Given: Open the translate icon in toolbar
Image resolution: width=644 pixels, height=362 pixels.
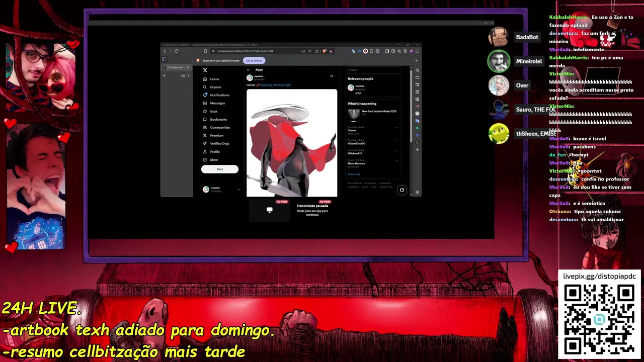Looking at the screenshot, I should coord(353,51).
